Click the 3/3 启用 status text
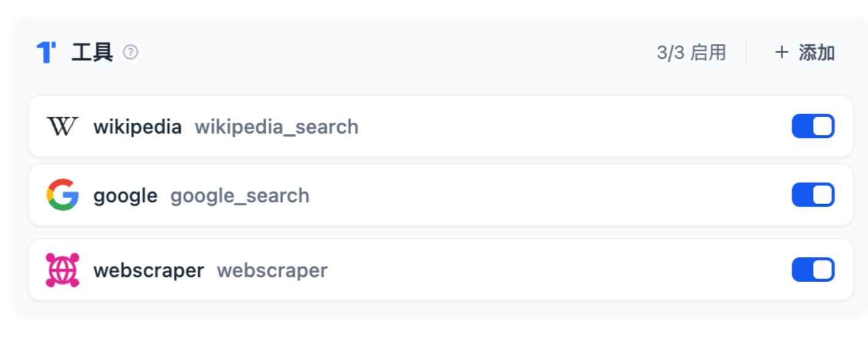Image resolution: width=868 pixels, height=341 pixels. 691,53
